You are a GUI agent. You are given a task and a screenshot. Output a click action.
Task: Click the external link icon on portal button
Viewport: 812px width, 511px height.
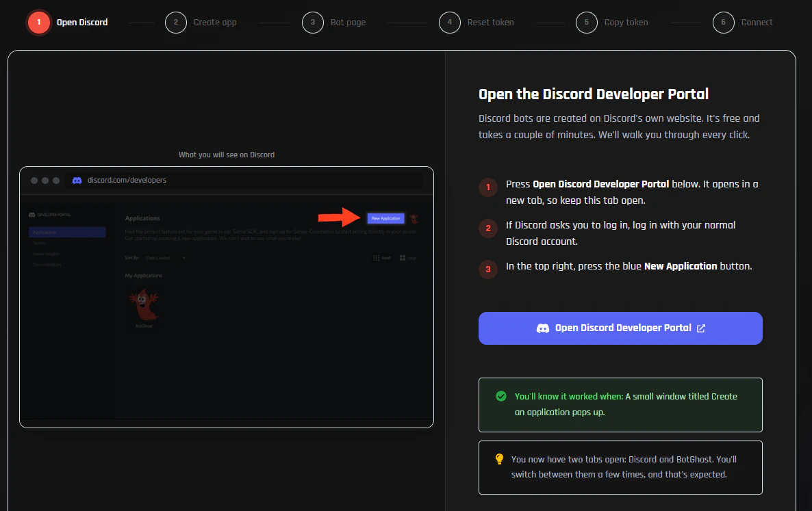[700, 328]
